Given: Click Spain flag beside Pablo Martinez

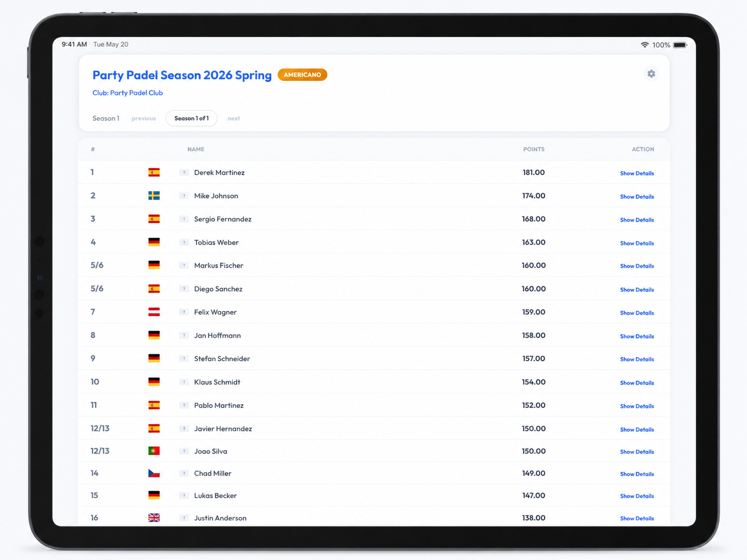Looking at the screenshot, I should [154, 405].
